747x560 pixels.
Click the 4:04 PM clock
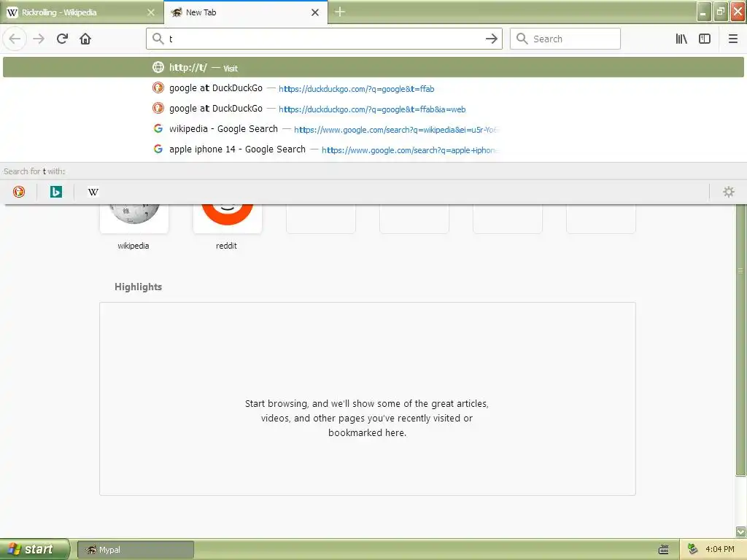[x=719, y=550]
